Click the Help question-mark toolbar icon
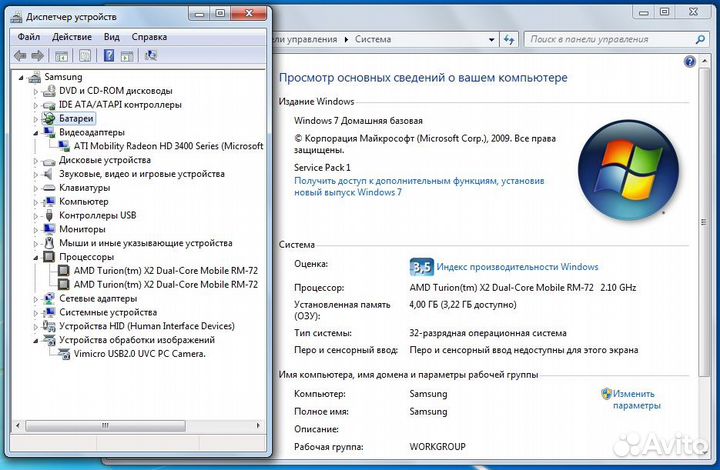 [x=109, y=56]
